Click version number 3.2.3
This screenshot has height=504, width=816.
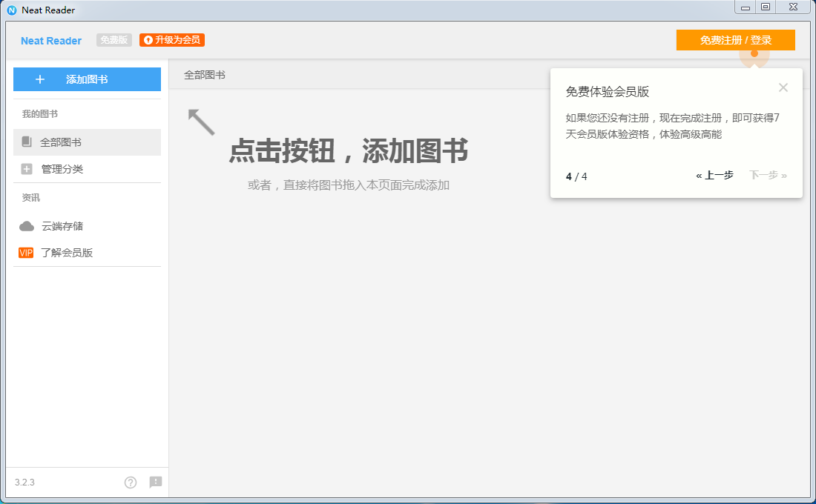[24, 483]
